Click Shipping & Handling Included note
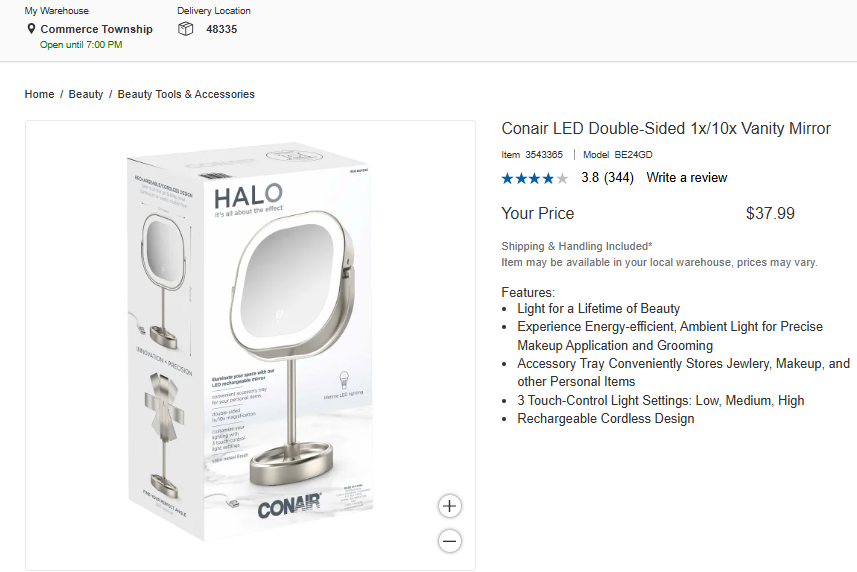Image resolution: width=857 pixels, height=572 pixels. coord(577,246)
